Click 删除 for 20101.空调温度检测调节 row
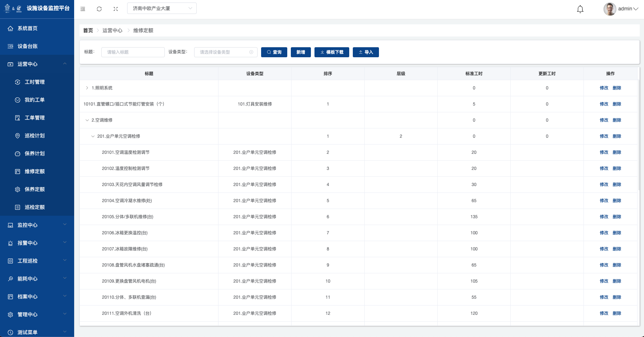The image size is (644, 337). (617, 152)
